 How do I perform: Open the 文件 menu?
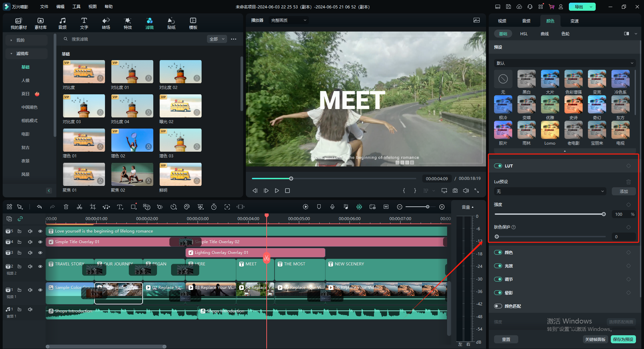point(44,7)
